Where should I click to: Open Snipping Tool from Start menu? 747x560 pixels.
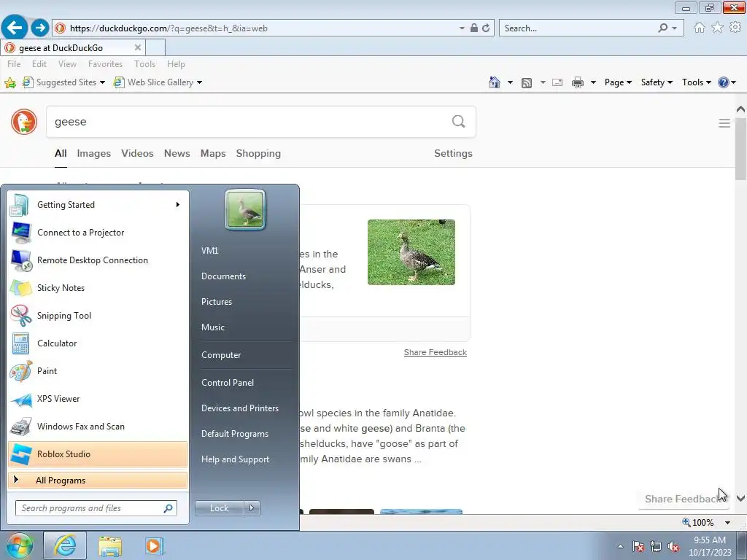coord(98,316)
